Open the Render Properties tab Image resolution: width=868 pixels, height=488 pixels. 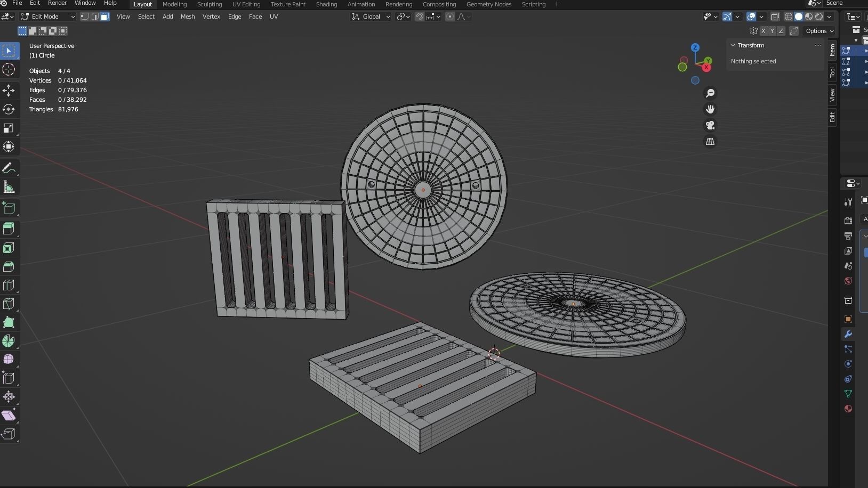click(848, 220)
